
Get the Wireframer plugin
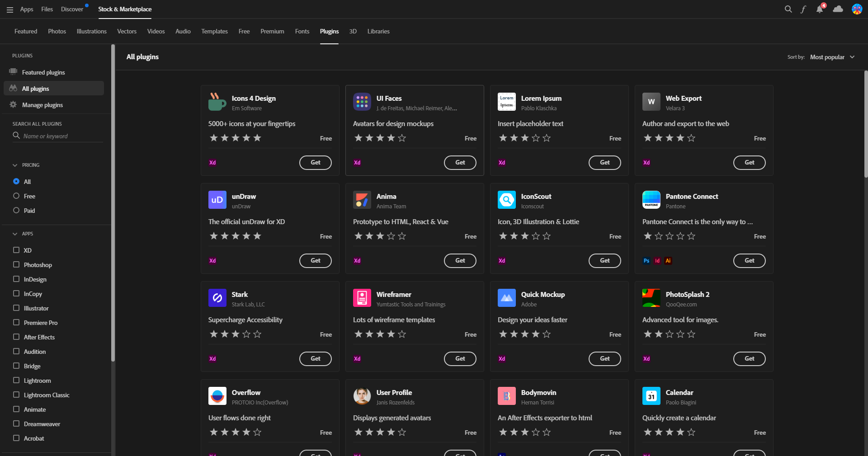[x=460, y=359]
